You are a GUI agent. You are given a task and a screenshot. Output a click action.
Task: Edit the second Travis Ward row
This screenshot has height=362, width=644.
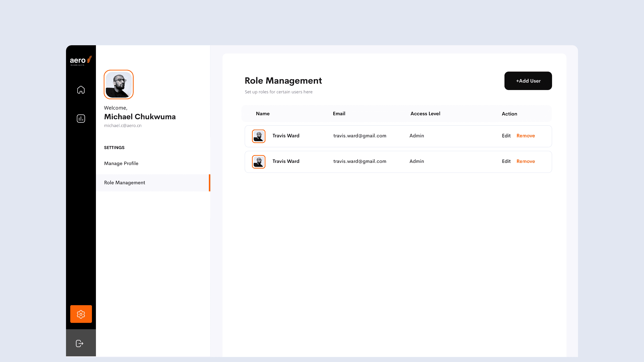[x=506, y=161]
